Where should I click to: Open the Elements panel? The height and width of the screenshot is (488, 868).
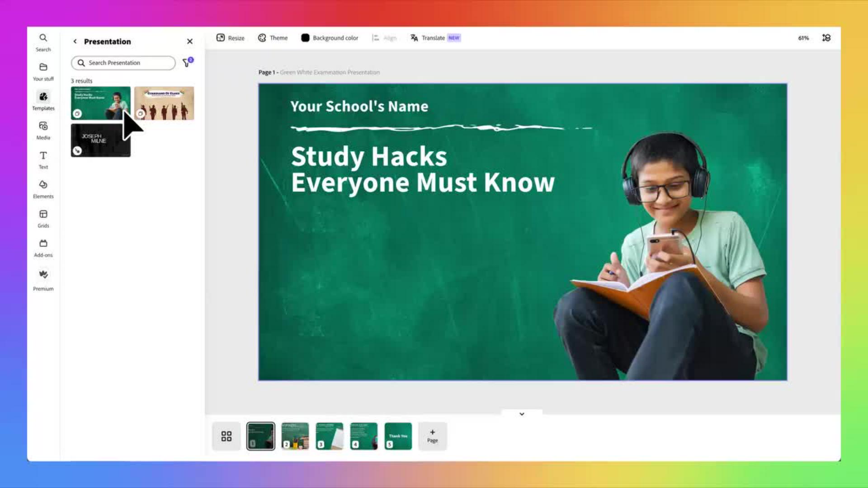pyautogui.click(x=43, y=189)
